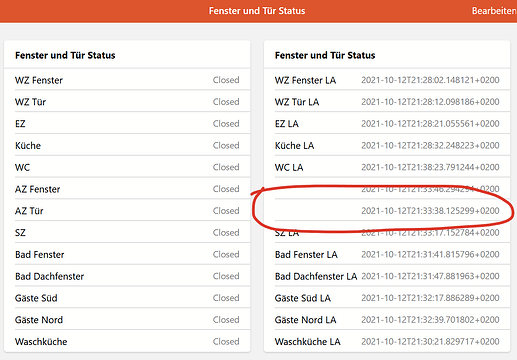This screenshot has width=517, height=360.
Task: Click timestamp 21:38:23.791244 of WC LA
Action: pyautogui.click(x=430, y=167)
